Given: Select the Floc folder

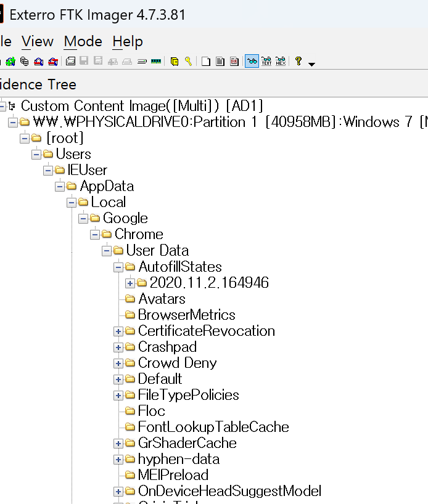Looking at the screenshot, I should point(152,411).
